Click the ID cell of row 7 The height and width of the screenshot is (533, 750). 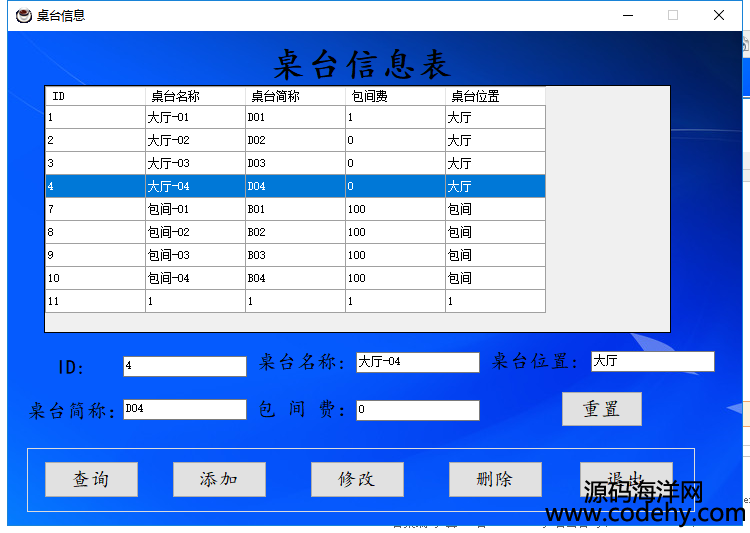(96, 209)
